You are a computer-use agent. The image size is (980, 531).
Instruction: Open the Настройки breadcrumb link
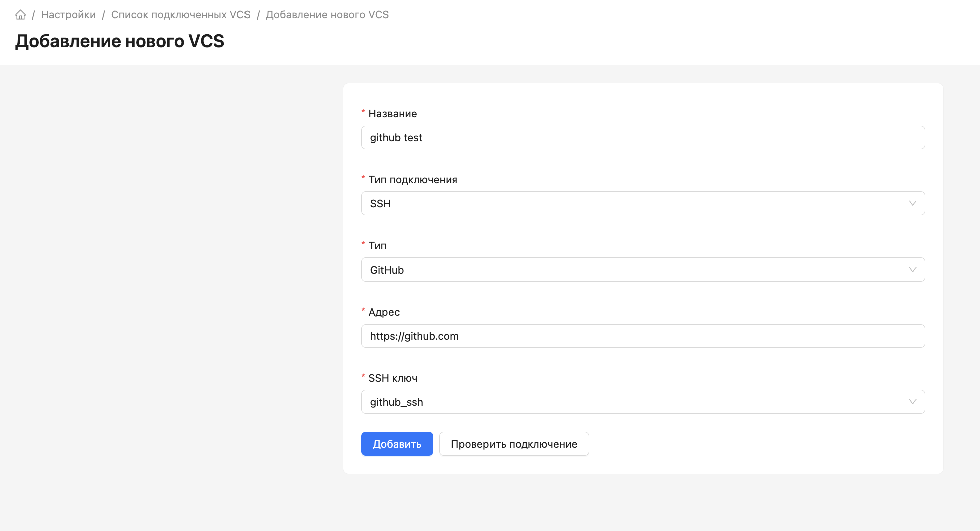pos(68,15)
